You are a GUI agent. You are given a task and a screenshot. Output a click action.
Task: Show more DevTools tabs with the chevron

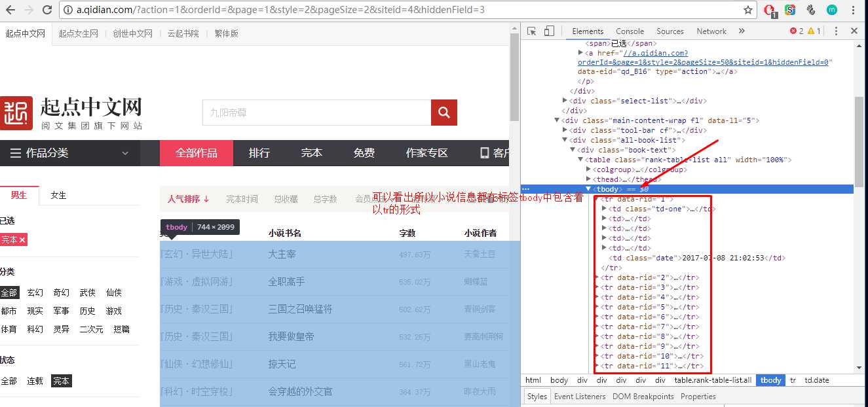click(x=742, y=31)
